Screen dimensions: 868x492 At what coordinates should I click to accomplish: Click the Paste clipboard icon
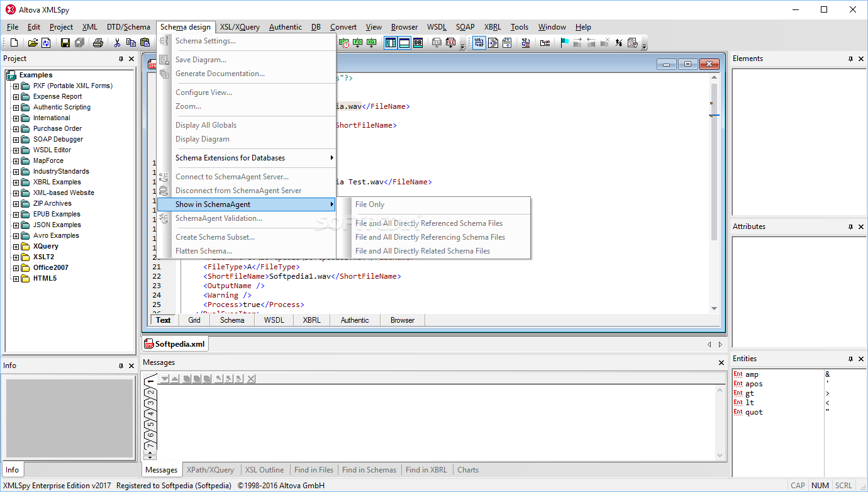tap(145, 43)
